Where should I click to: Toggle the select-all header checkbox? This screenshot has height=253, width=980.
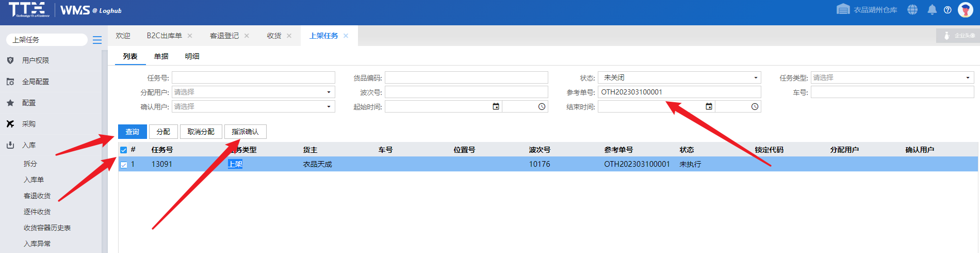click(124, 150)
